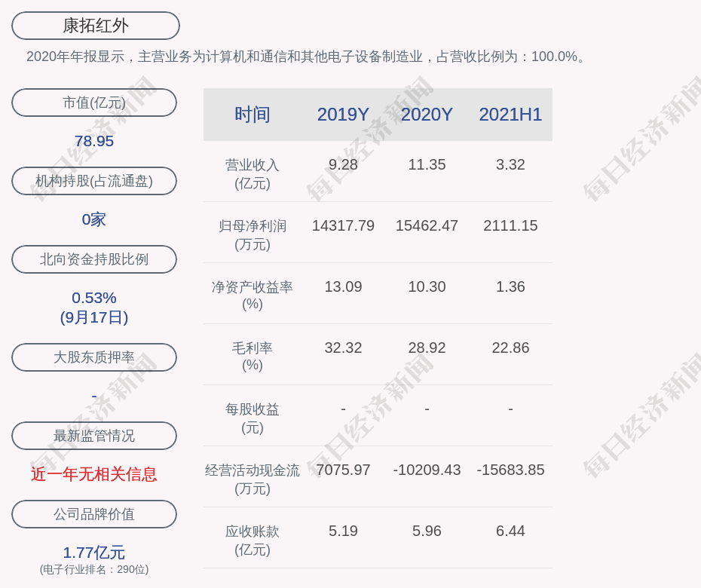
Task: Click the (9月17日) date text
Action: click(94, 317)
